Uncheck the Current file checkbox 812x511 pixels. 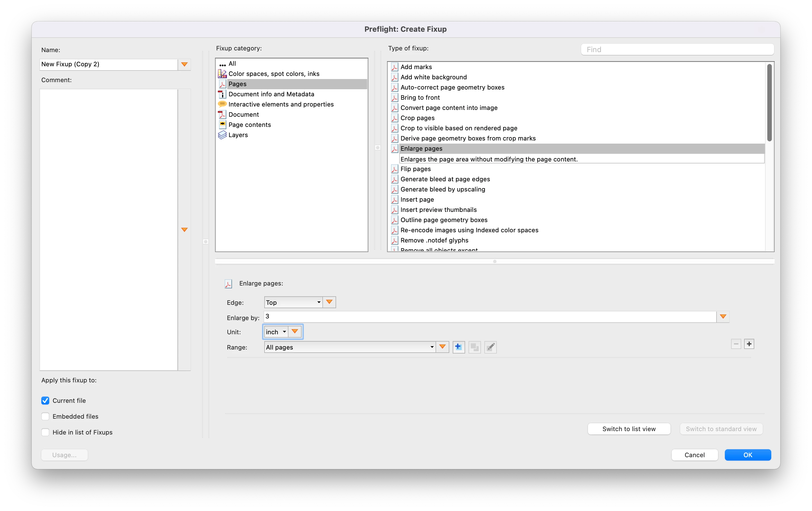45,401
